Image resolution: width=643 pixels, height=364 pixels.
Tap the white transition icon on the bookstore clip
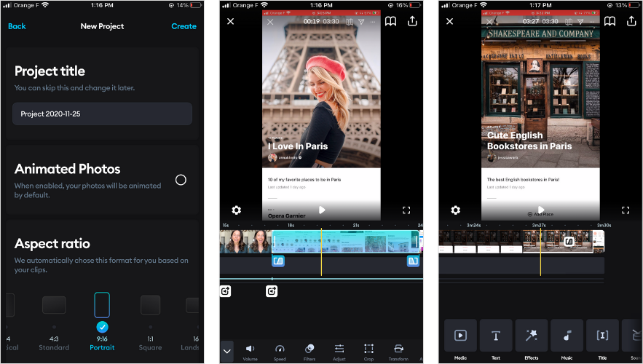click(x=569, y=242)
